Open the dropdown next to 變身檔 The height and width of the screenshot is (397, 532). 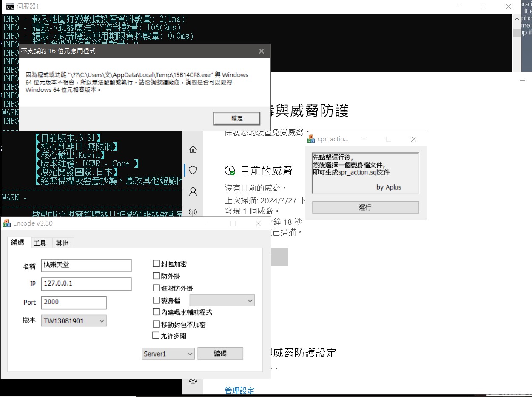coord(222,300)
